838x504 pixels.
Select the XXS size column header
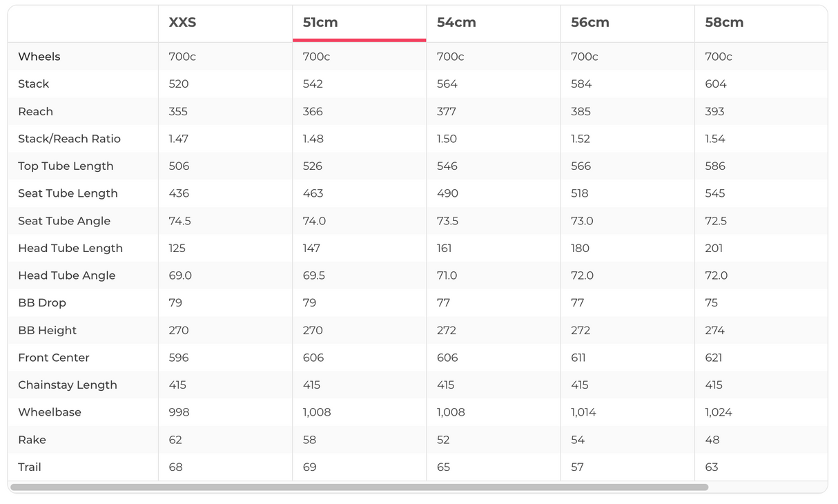(182, 23)
